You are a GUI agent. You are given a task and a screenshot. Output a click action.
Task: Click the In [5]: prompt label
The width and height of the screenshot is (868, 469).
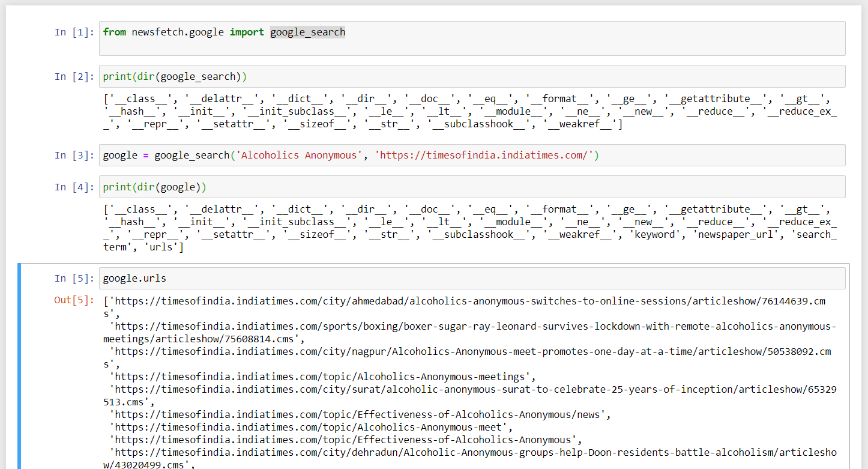(74, 278)
